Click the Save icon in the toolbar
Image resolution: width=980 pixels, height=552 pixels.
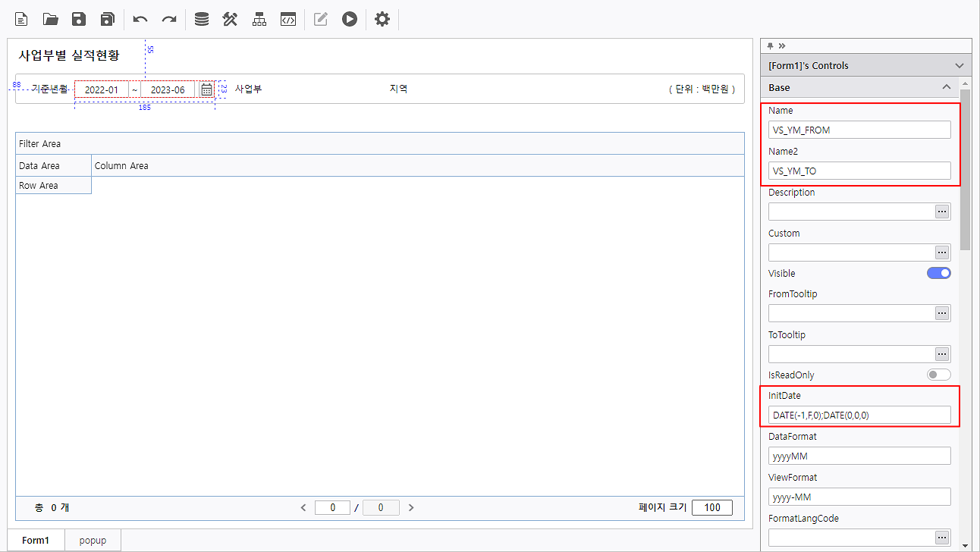click(x=79, y=19)
